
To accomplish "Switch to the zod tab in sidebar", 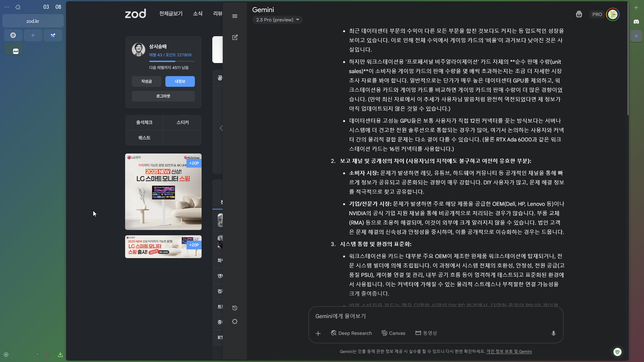I will 13,49.
